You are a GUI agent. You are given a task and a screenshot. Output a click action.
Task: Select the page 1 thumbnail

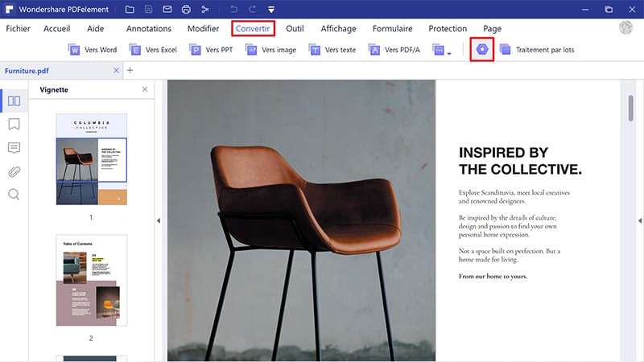coord(91,159)
